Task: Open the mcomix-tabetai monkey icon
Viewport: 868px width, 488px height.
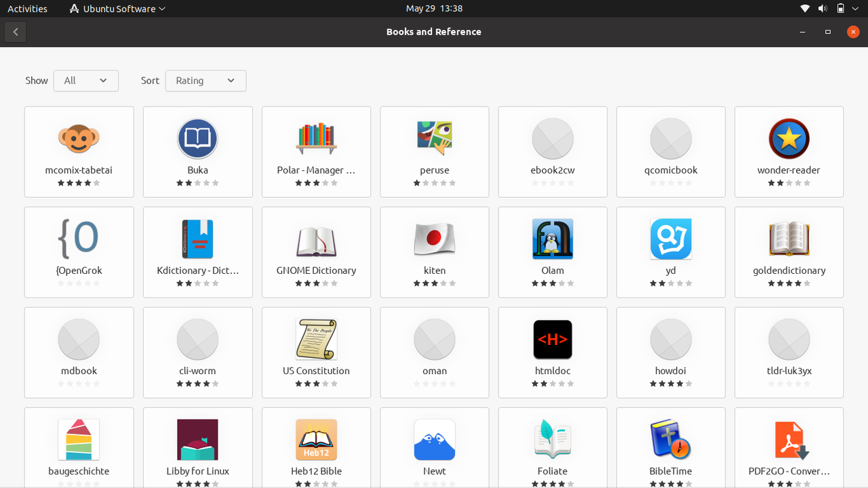Action: click(79, 138)
